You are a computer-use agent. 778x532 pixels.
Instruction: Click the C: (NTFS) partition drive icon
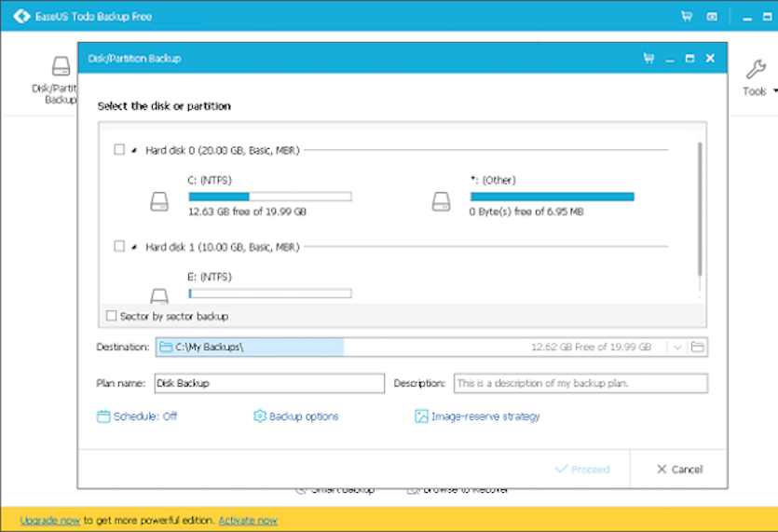coord(160,200)
